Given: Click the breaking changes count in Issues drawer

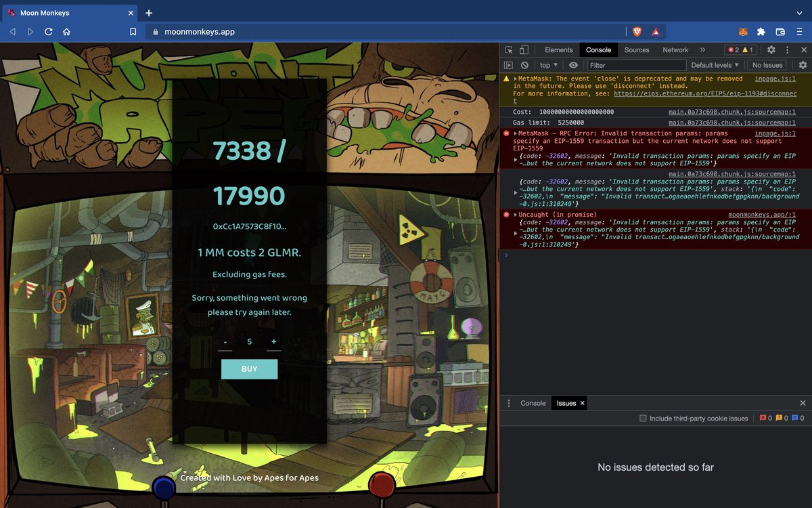Looking at the screenshot, I should (x=782, y=419).
